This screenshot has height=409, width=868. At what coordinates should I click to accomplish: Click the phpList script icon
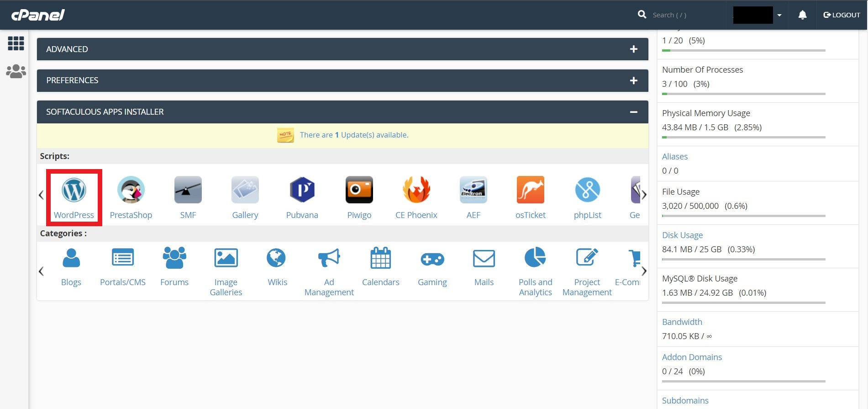pos(588,190)
